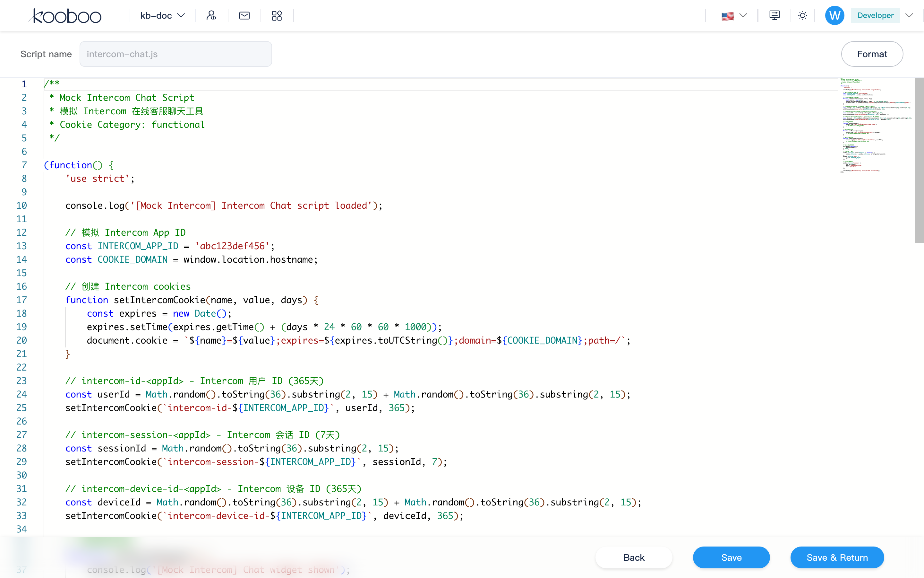Click the US flag language icon
The height and width of the screenshot is (578, 924).
coord(728,16)
